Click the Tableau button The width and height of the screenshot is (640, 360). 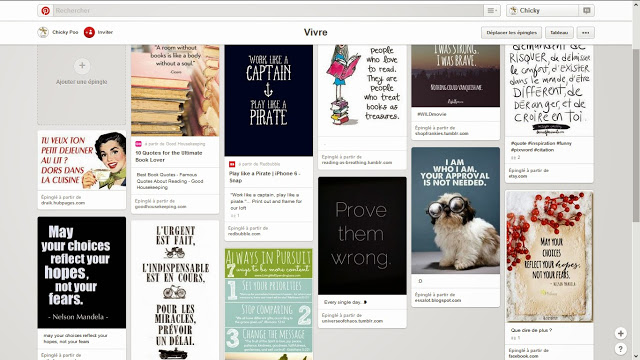[x=559, y=33]
